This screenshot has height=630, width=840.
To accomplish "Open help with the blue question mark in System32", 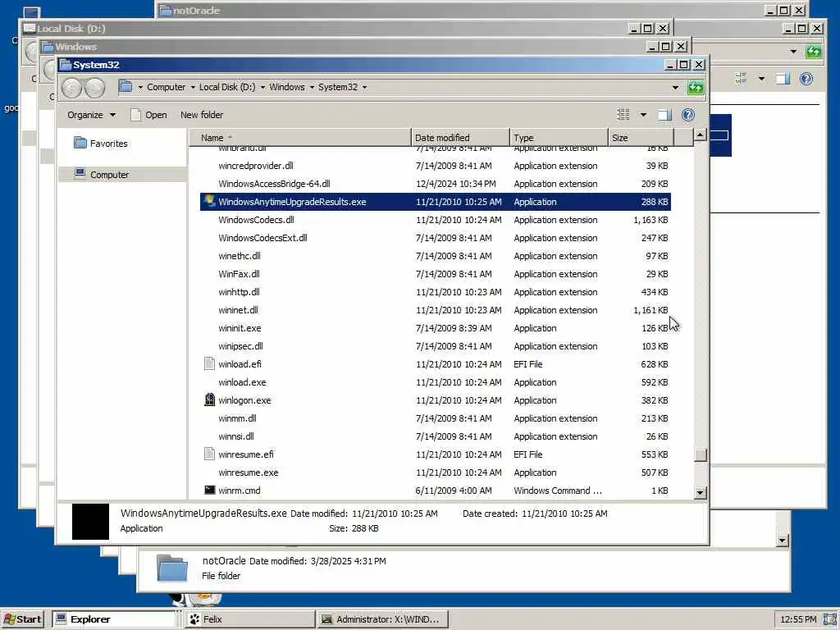I will [x=688, y=115].
